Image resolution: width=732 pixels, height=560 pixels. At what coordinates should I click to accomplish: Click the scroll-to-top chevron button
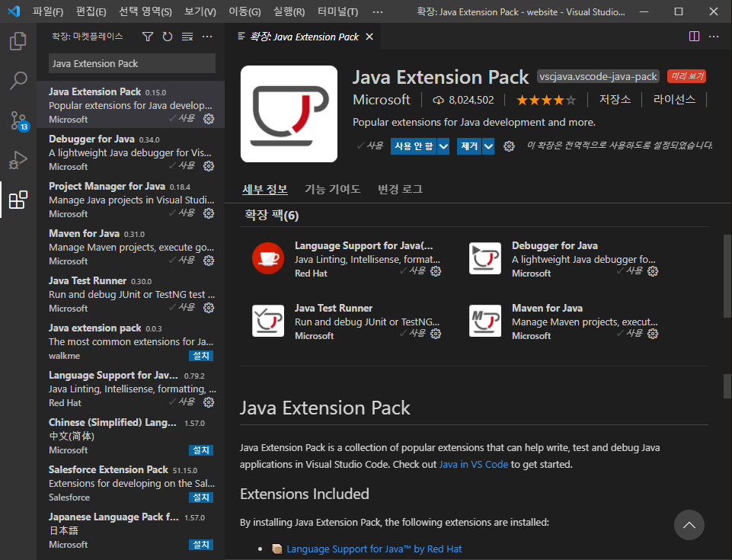pos(689,524)
